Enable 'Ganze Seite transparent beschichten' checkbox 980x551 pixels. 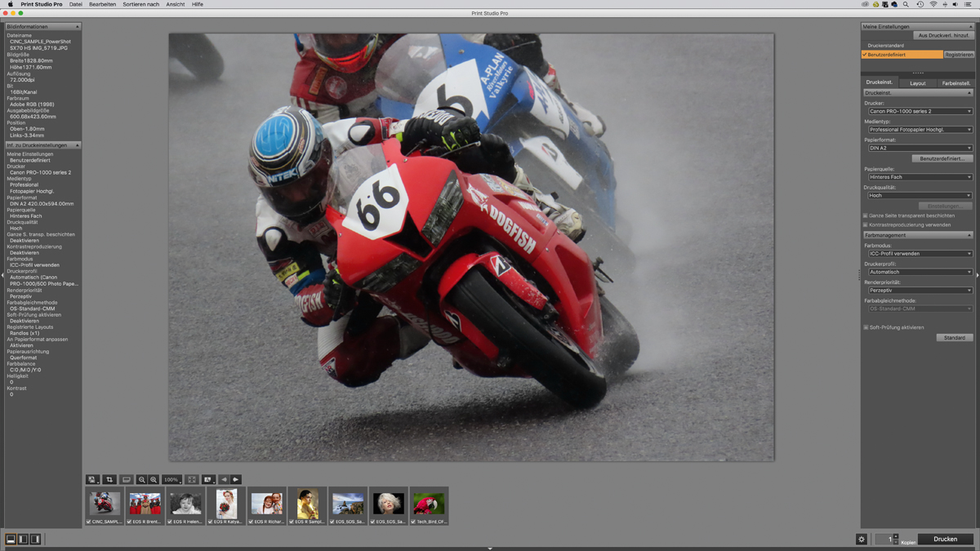(866, 216)
